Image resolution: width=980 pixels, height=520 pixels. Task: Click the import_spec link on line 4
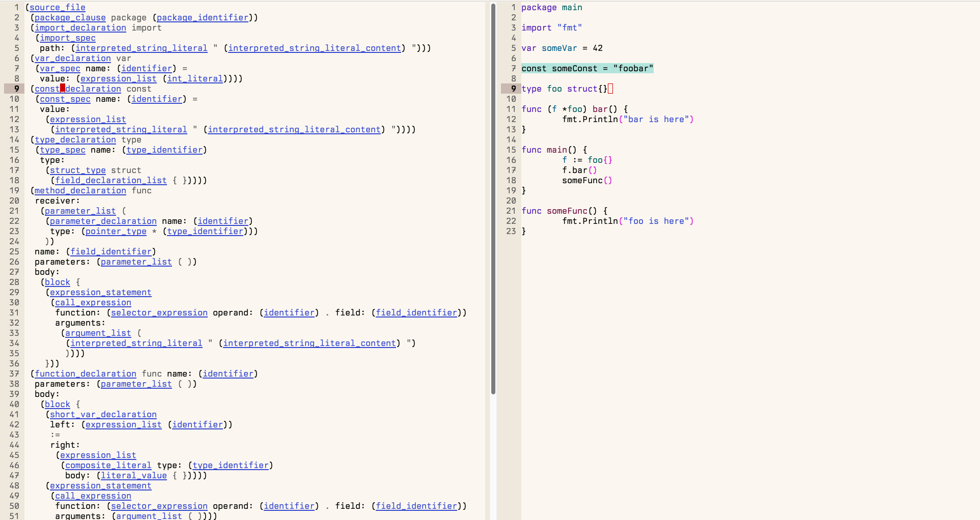point(68,38)
